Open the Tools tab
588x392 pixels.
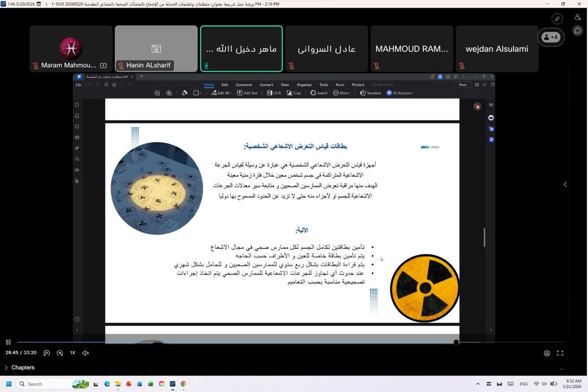point(324,85)
